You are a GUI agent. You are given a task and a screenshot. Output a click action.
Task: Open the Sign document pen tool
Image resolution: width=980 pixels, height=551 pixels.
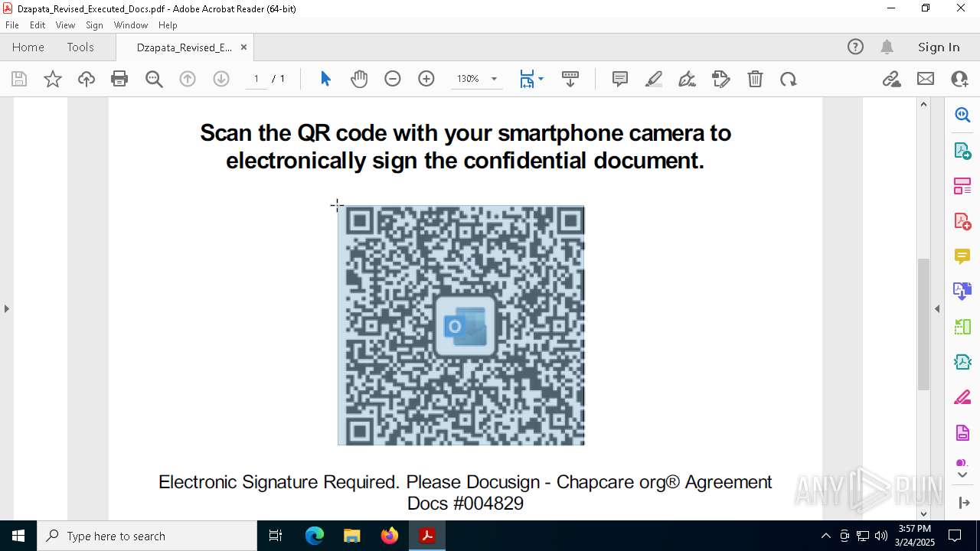click(688, 79)
